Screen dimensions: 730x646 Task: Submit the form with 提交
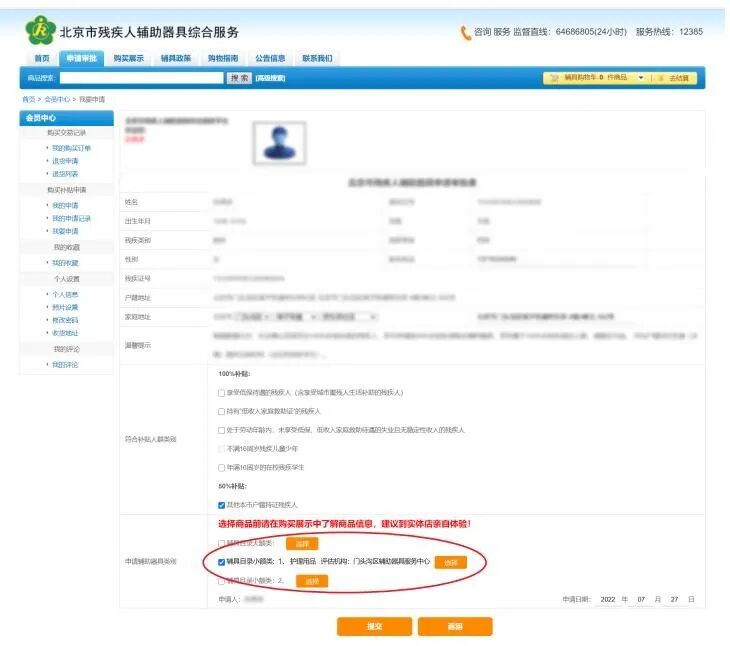coord(375,626)
